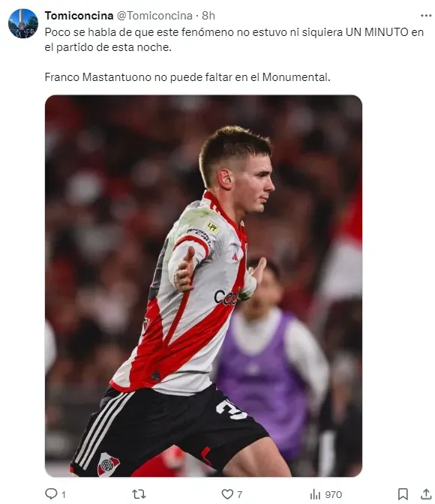The width and height of the screenshot is (435, 504).
Task: Click River Plate crest on the shorts
Action: (108, 463)
